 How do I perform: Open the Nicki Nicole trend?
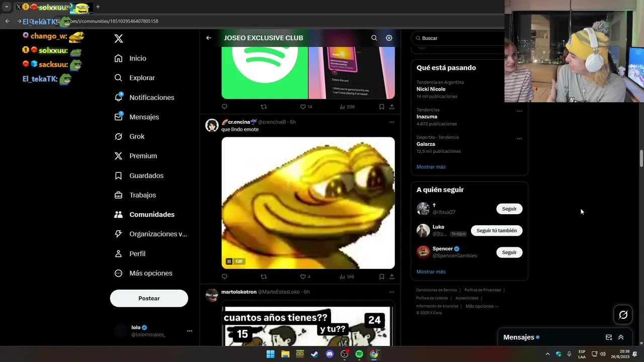469,89
